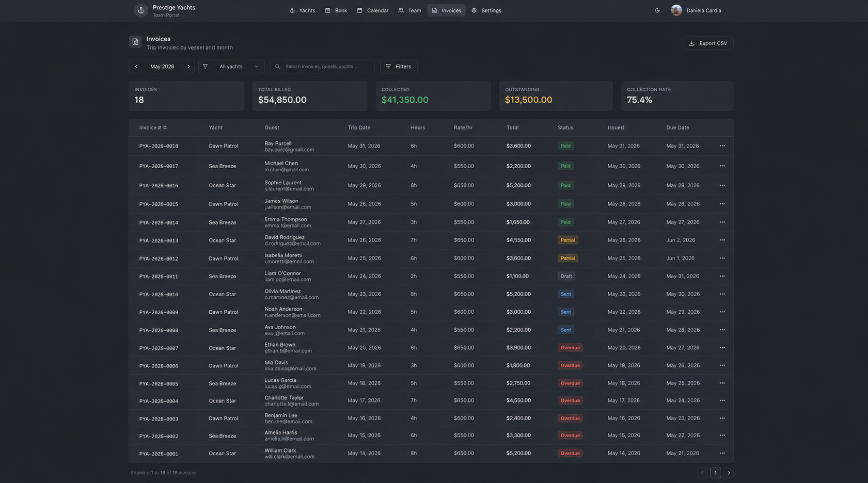Open the All yachts dropdown

(231, 67)
